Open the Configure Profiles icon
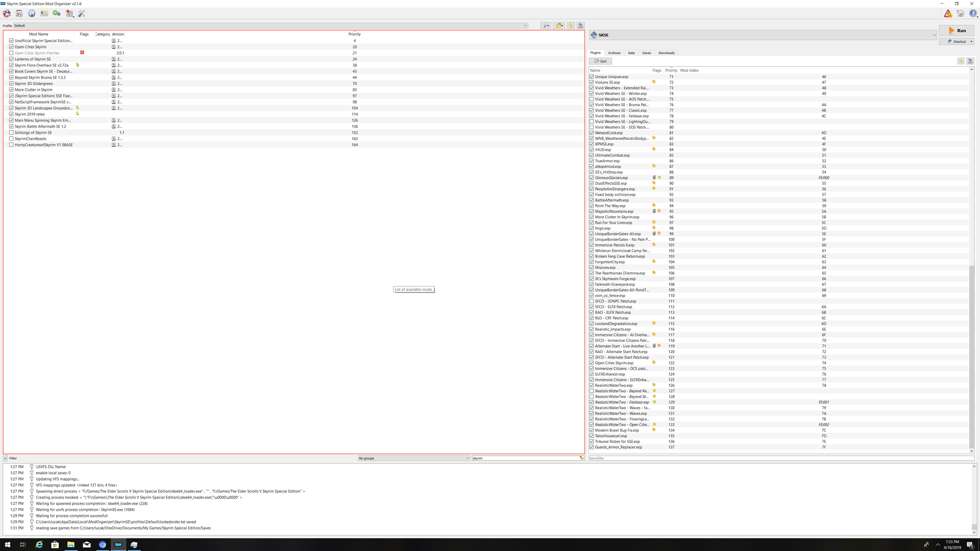980x551 pixels. coord(44,14)
